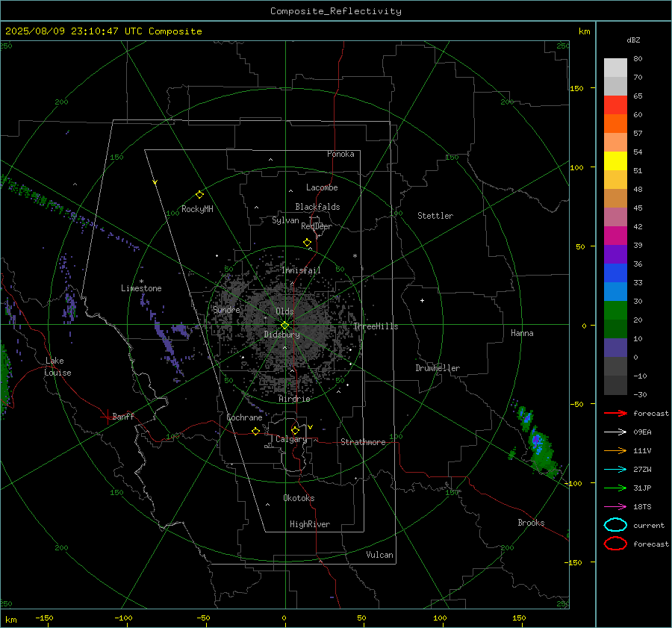Click the HighRiver label

(x=310, y=524)
